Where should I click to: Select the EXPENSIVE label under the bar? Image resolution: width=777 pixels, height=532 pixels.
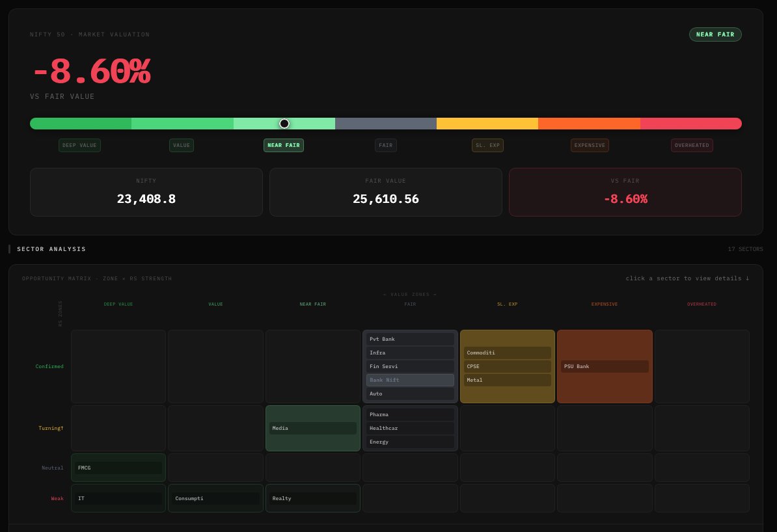point(590,145)
